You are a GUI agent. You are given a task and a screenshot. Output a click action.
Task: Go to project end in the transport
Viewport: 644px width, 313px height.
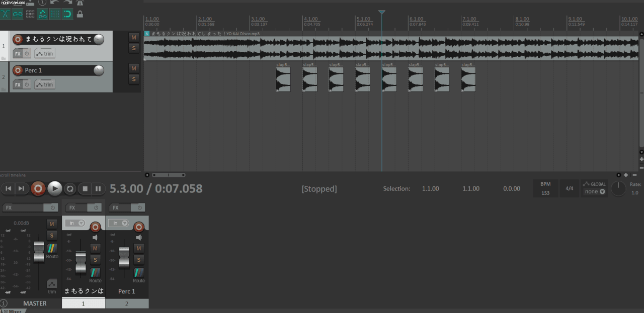coord(21,188)
